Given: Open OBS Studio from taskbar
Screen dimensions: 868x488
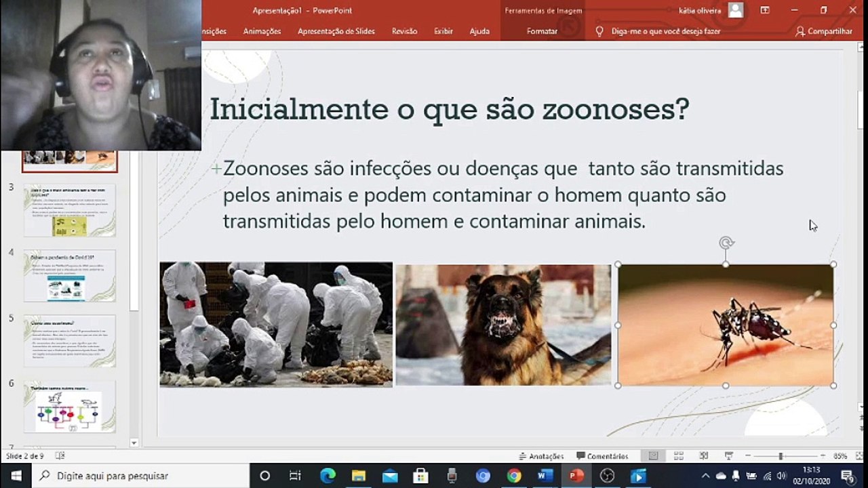Looking at the screenshot, I should pos(607,476).
